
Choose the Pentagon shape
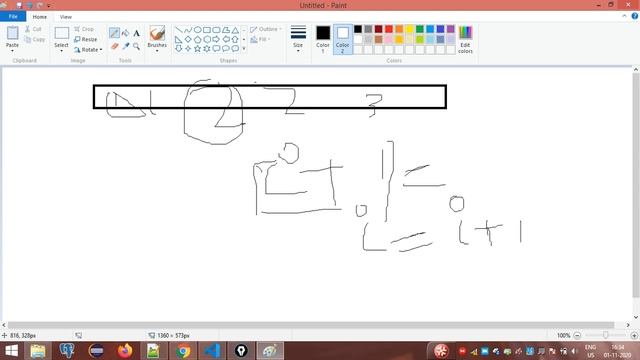coord(198,40)
